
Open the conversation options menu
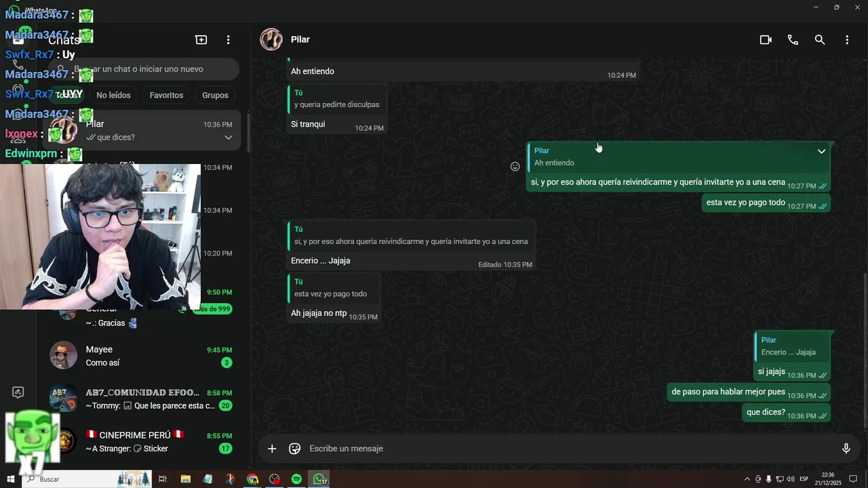(x=847, y=40)
